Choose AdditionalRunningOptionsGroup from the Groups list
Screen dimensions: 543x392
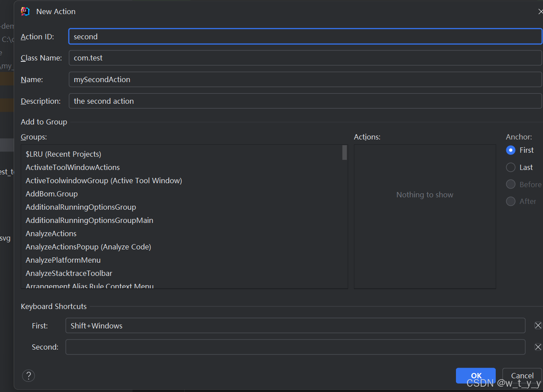coord(81,207)
